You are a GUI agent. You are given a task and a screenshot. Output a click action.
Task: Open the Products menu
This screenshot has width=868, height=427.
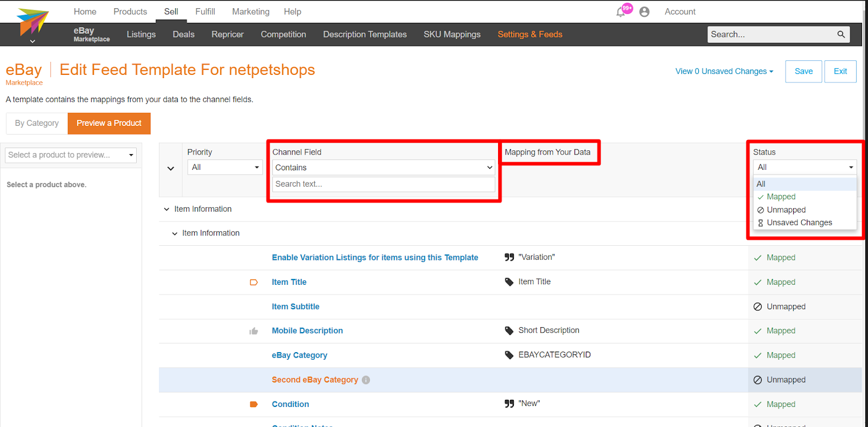[x=130, y=11]
